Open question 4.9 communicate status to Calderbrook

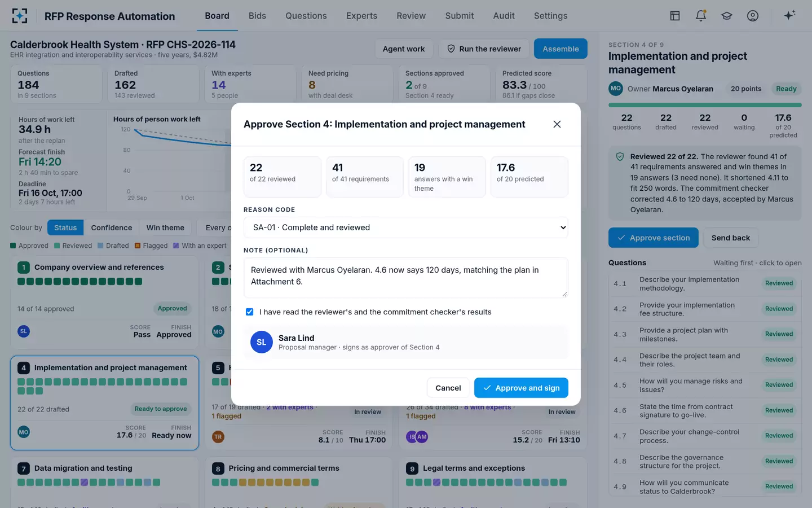(705, 487)
